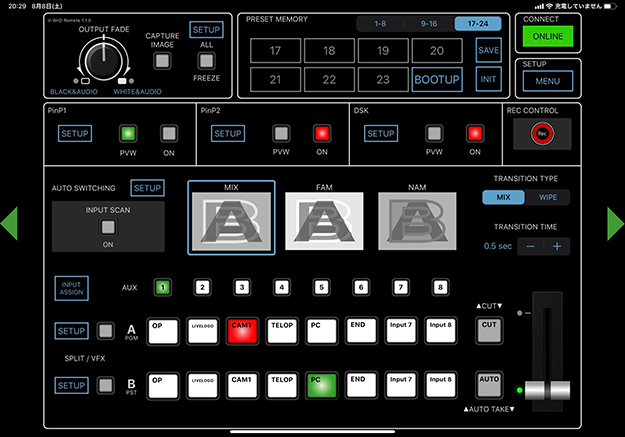Viewport: 625px width, 437px height.
Task: Decrease transition time with minus button
Action: (530, 246)
